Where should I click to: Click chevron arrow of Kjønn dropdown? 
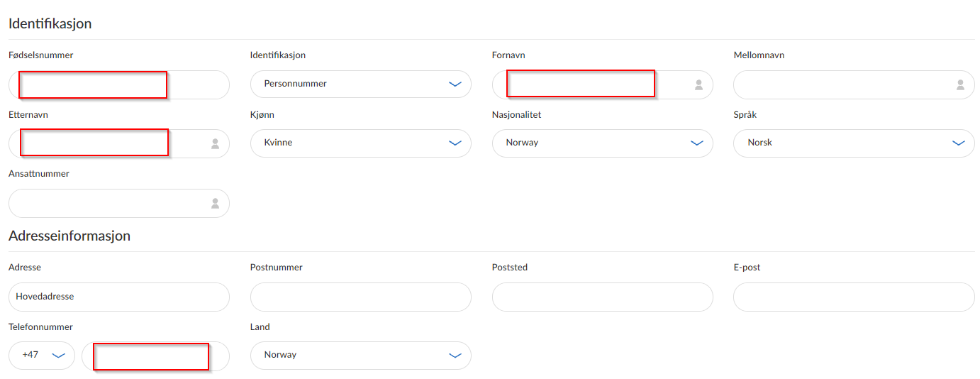455,143
